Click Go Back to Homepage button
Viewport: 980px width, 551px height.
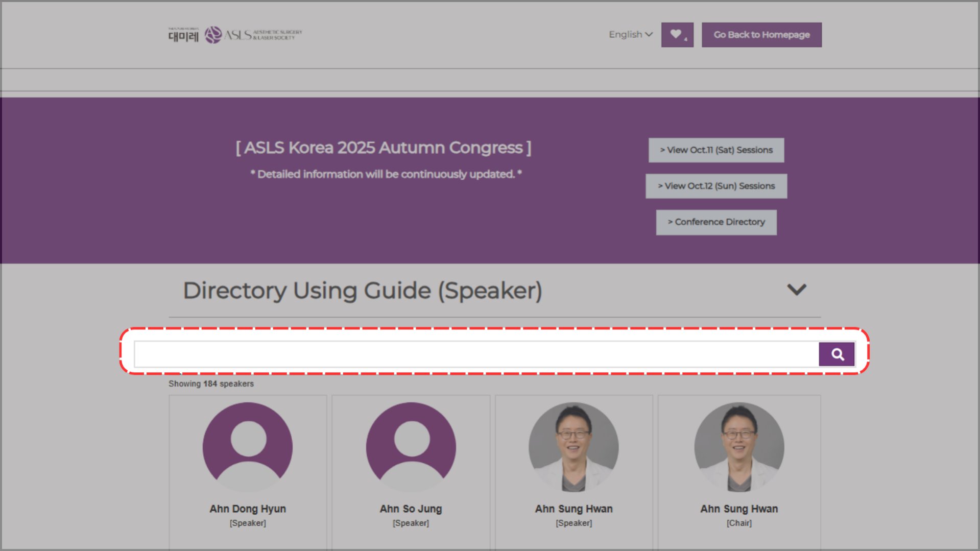click(x=761, y=35)
